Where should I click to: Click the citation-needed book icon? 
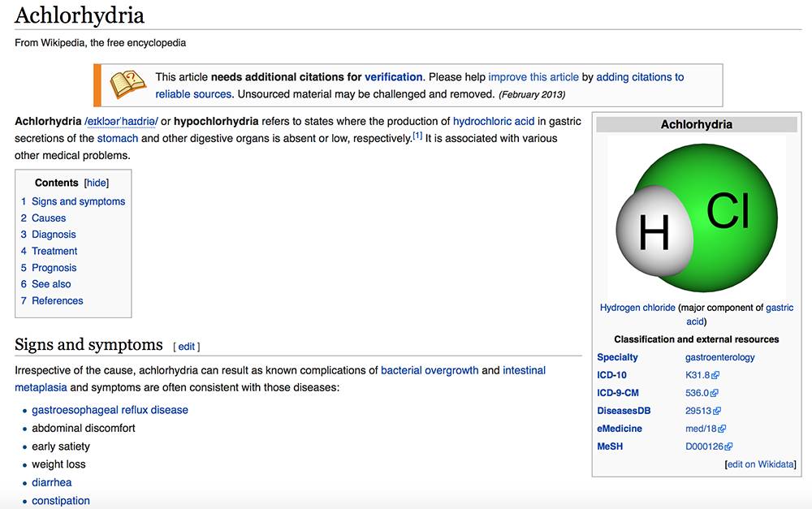click(128, 84)
